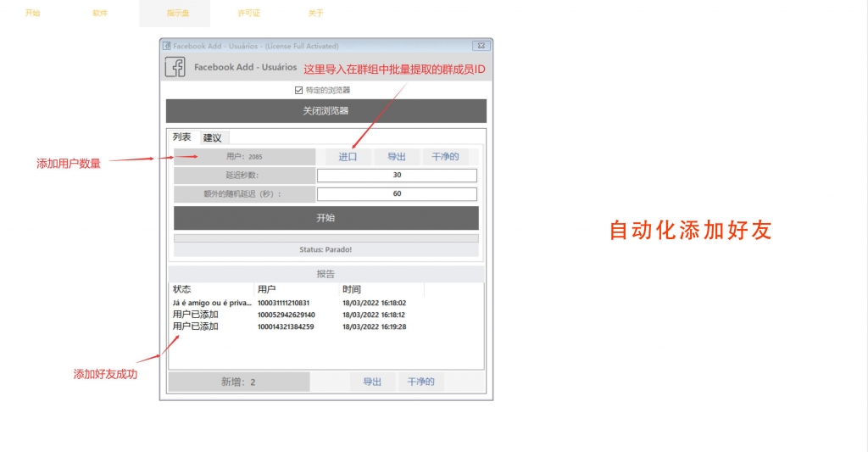Switch to the 列表 tab

tap(181, 137)
